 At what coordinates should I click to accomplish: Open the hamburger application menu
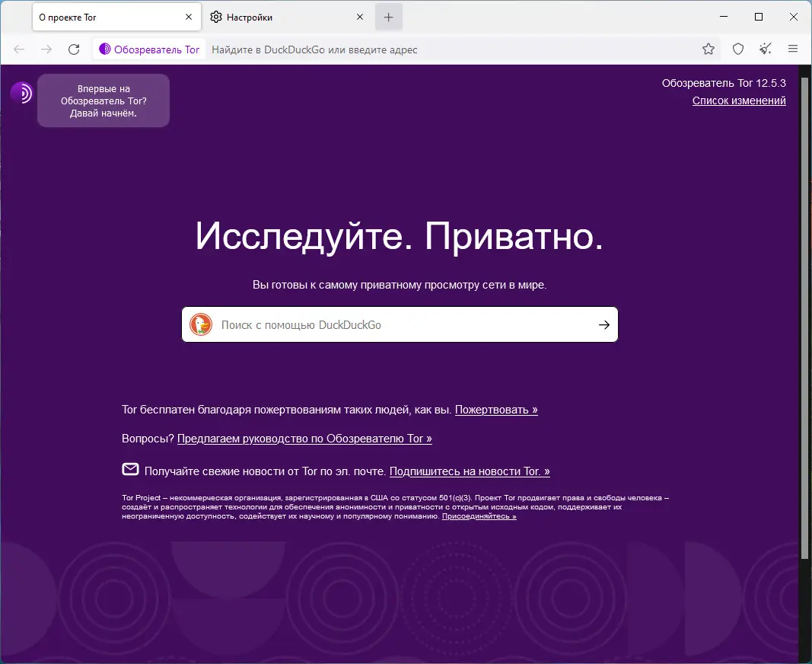click(793, 49)
